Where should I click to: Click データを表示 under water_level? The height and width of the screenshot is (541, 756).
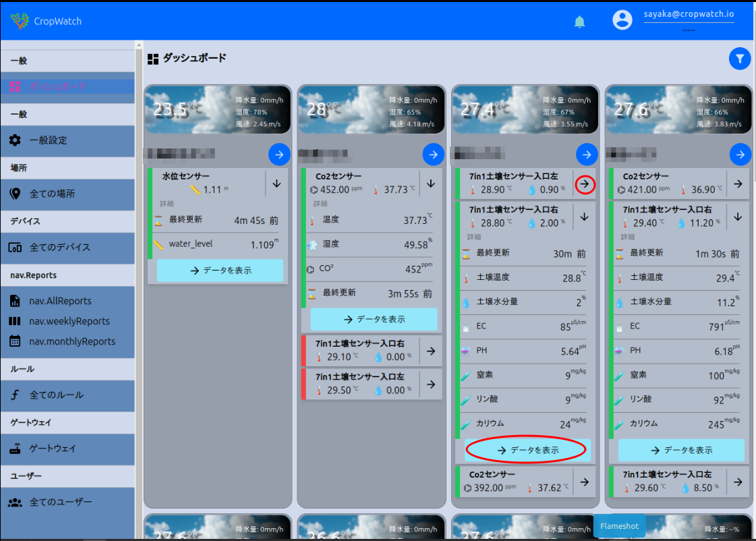220,270
